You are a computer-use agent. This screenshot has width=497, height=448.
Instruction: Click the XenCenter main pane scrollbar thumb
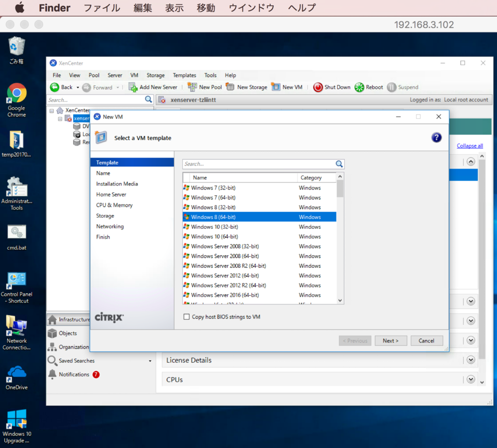482,259
